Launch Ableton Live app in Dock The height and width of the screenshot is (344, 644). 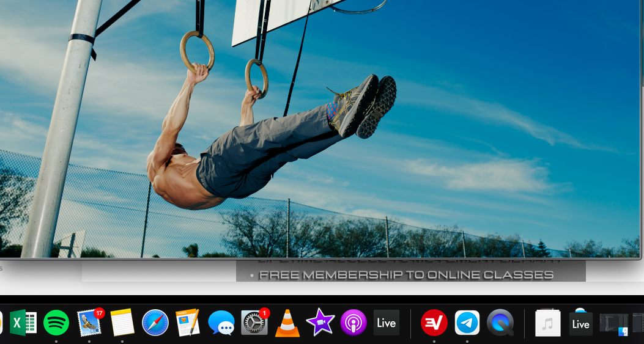coord(386,323)
